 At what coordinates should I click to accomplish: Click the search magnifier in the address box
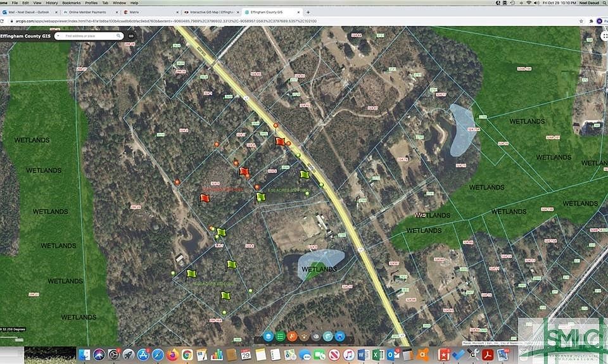[x=118, y=35]
